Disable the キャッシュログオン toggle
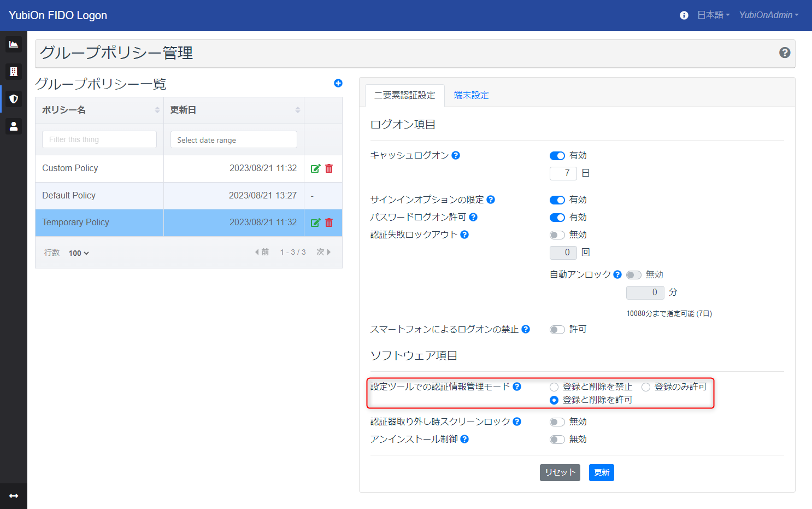The width and height of the screenshot is (812, 509). click(x=557, y=155)
